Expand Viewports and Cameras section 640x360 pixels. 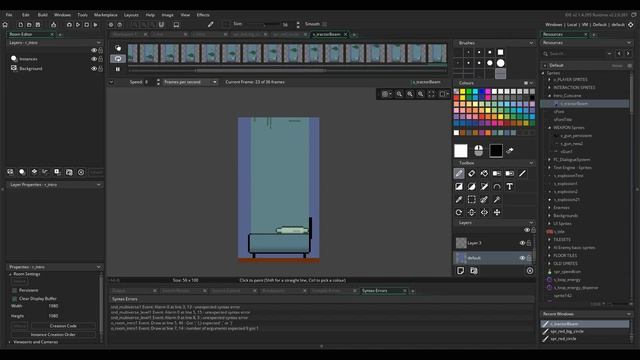point(10,342)
